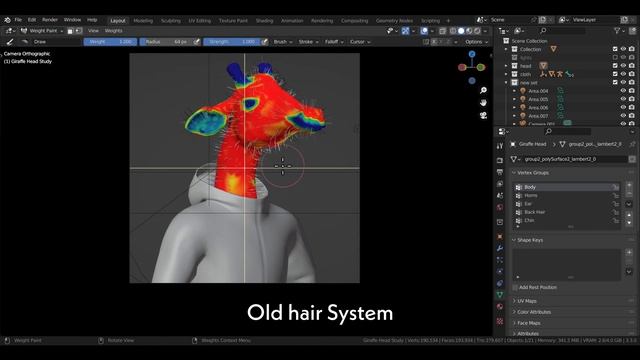Expand the Color Attributes panel
Viewport: 640px width, 360px height.
click(x=533, y=312)
